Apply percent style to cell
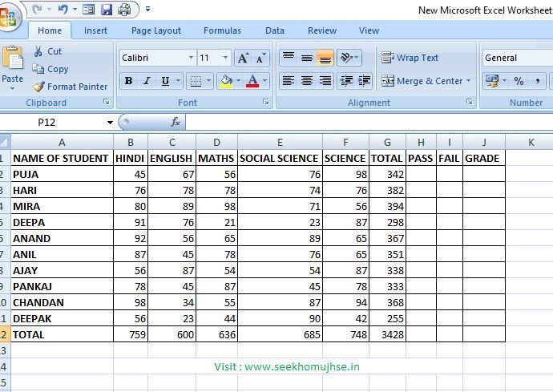The height and width of the screenshot is (392, 553). pyautogui.click(x=519, y=81)
